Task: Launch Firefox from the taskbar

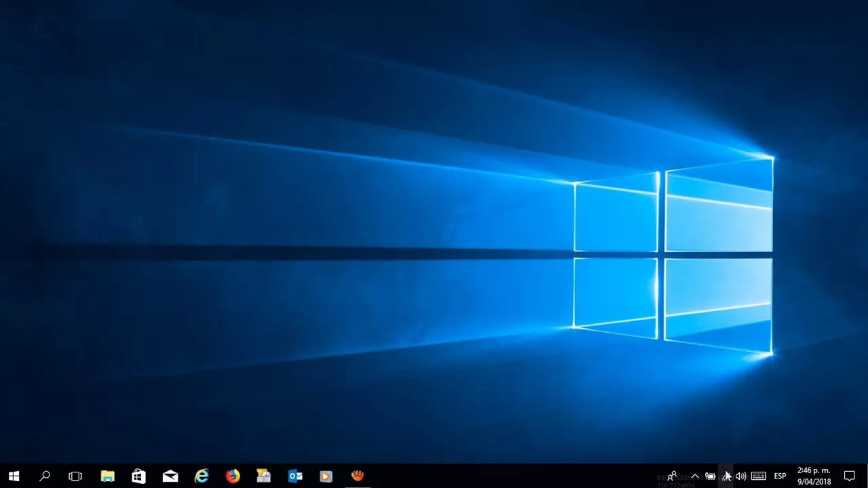Action: pos(233,476)
